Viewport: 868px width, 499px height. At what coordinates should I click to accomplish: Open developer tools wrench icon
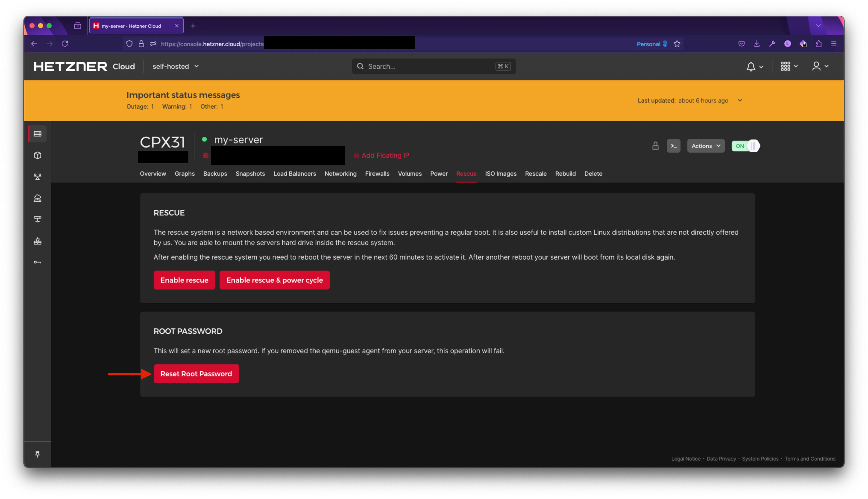click(772, 44)
